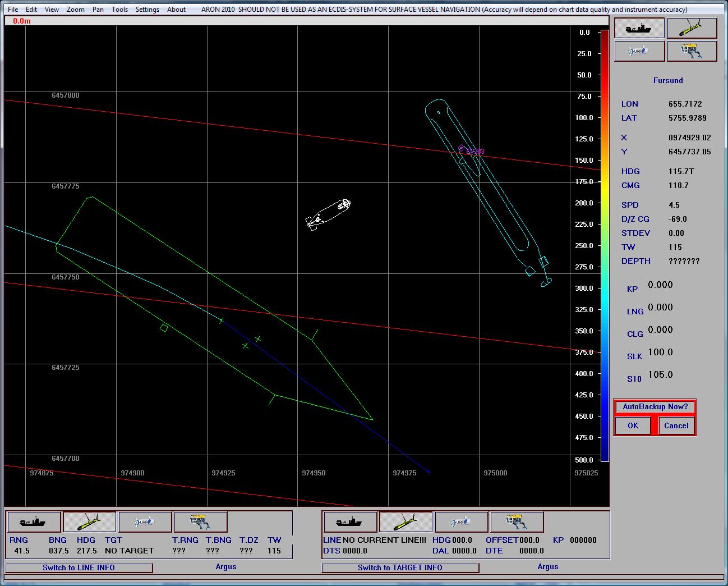
Task: Pick towfish icon in the line info panel
Action: pos(406,522)
